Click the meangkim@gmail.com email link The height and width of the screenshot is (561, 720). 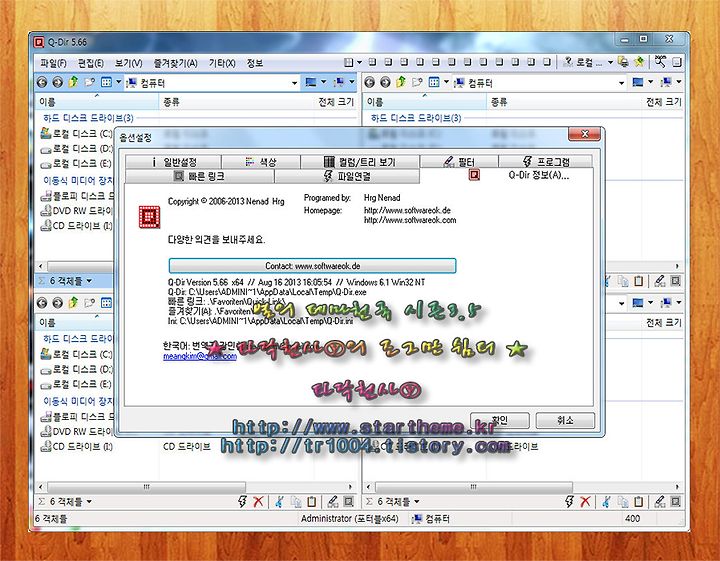pos(200,356)
